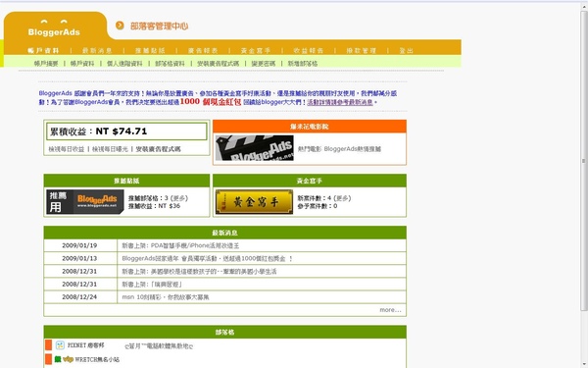Click the golden 黃金寫手 plaque image
The width and height of the screenshot is (588, 368).
pyautogui.click(x=254, y=201)
